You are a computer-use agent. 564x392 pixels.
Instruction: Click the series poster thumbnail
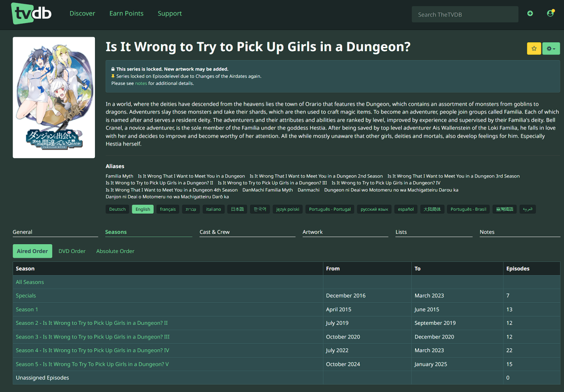pos(54,97)
